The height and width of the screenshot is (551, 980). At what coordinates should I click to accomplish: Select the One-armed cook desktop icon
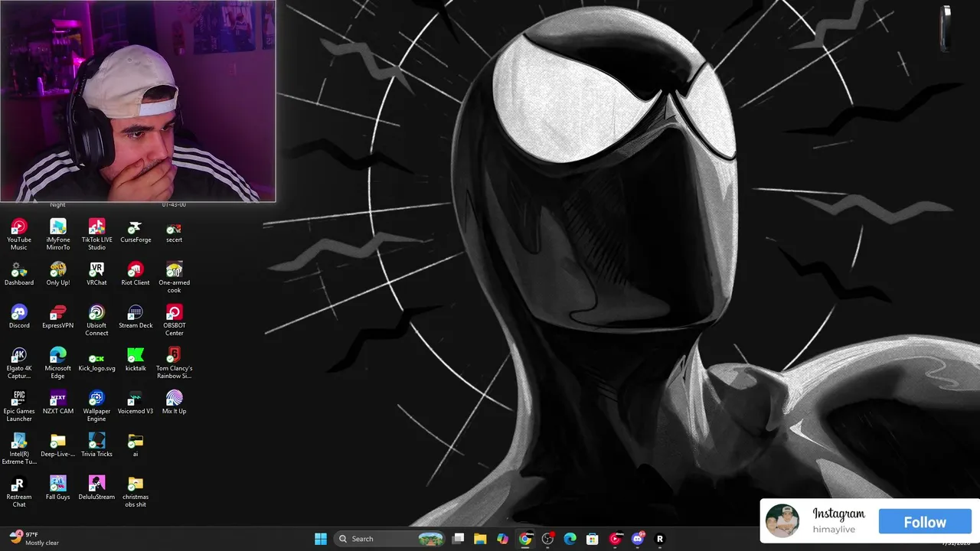point(174,277)
